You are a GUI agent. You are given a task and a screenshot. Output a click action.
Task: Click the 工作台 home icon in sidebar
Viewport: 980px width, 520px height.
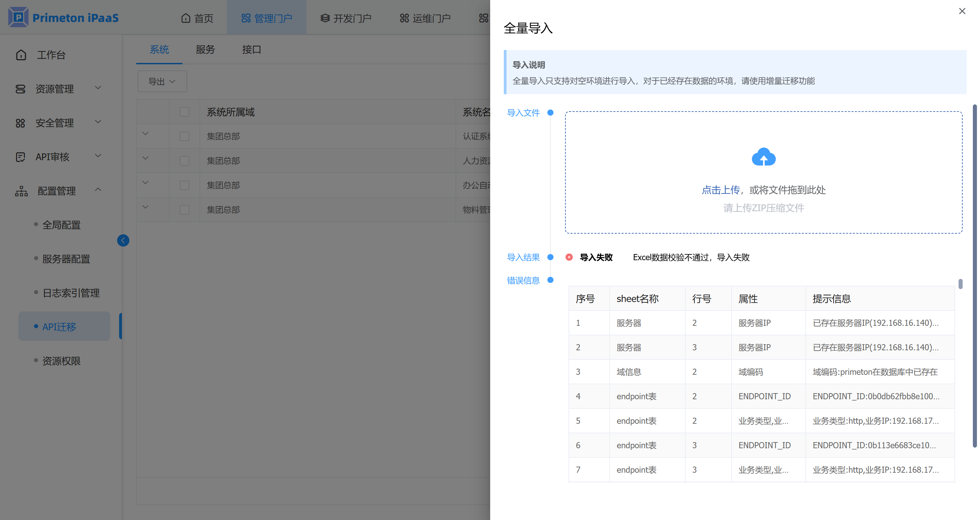coord(21,55)
